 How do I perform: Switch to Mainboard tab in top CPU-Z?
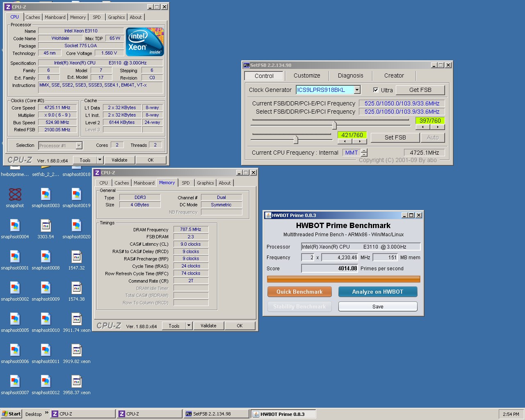(55, 17)
